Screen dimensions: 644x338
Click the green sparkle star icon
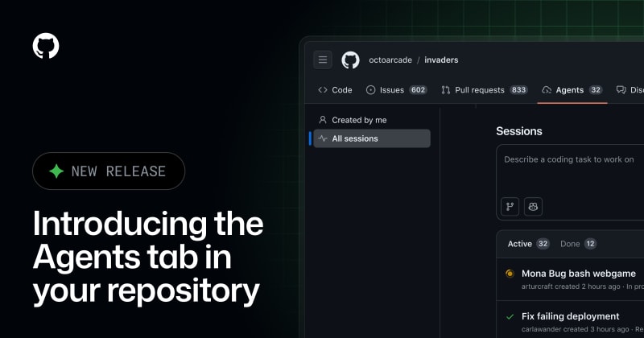56,171
